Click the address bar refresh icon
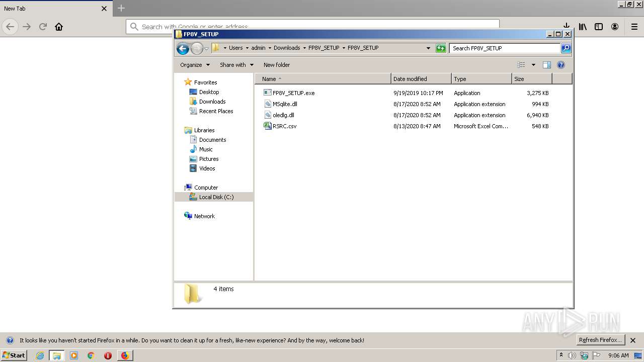Screen dimensions: 644x362 [441, 48]
